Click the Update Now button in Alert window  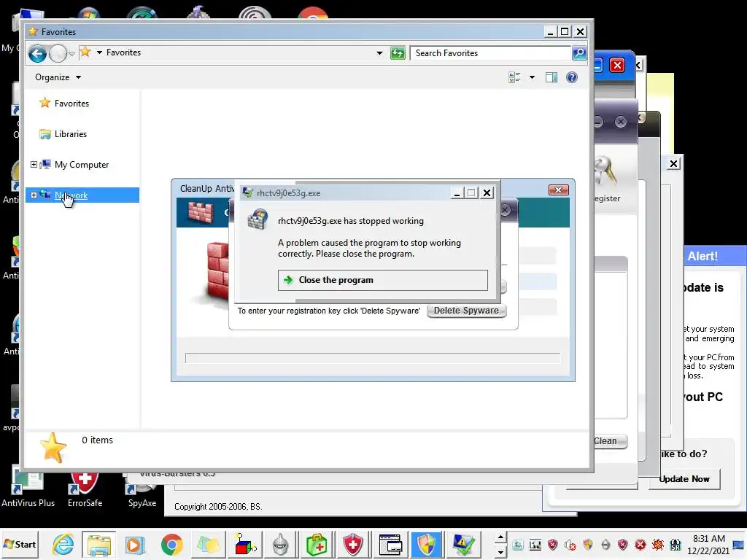point(684,479)
